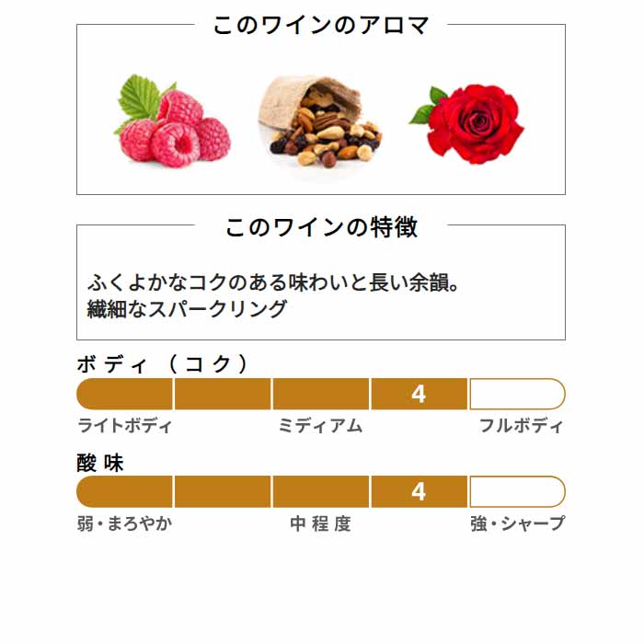Click the 酸味 heading
The image size is (644, 644).
[x=100, y=463]
